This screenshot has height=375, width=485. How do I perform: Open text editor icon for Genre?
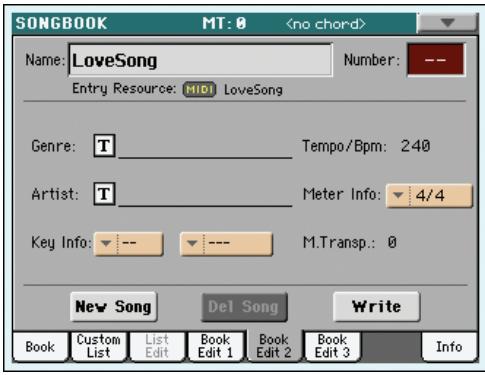[x=104, y=146]
